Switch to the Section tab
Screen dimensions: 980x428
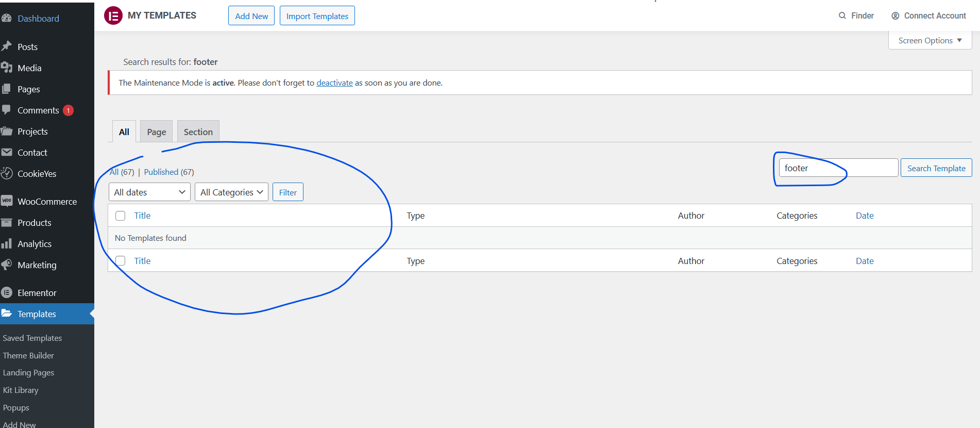pos(198,131)
